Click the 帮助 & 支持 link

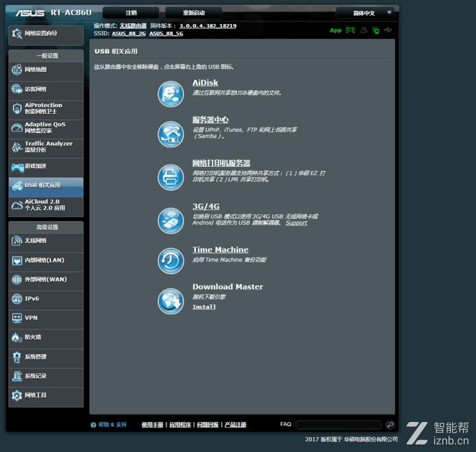(x=112, y=425)
